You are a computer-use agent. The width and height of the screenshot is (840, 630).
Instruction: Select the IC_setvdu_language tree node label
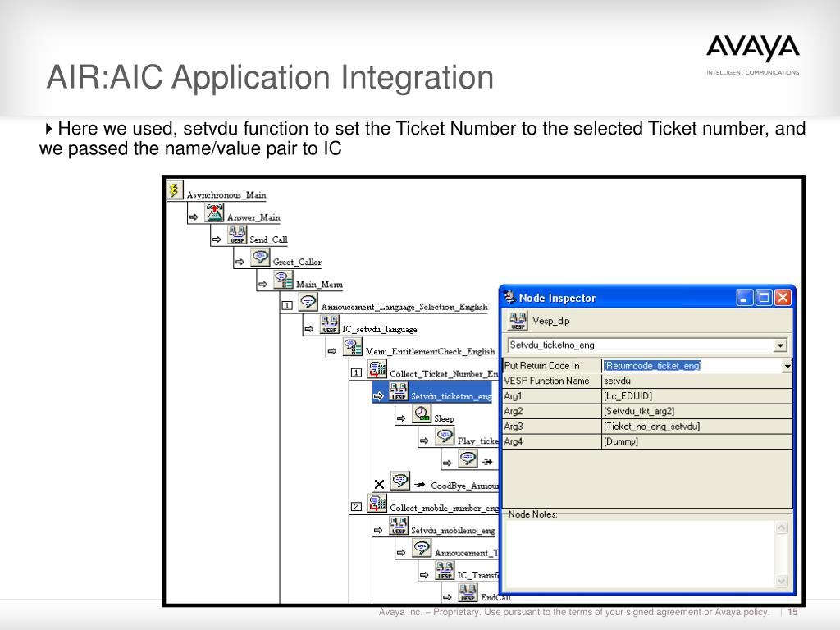[379, 330]
